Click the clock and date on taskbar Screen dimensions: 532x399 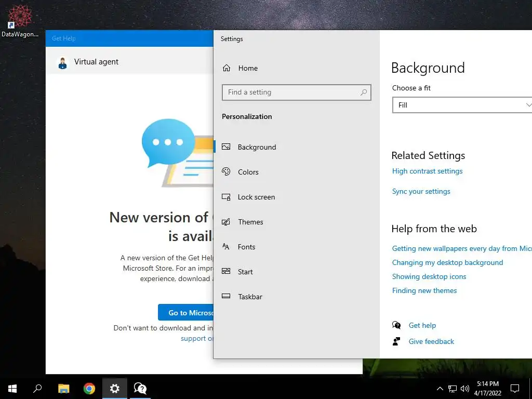(487, 389)
